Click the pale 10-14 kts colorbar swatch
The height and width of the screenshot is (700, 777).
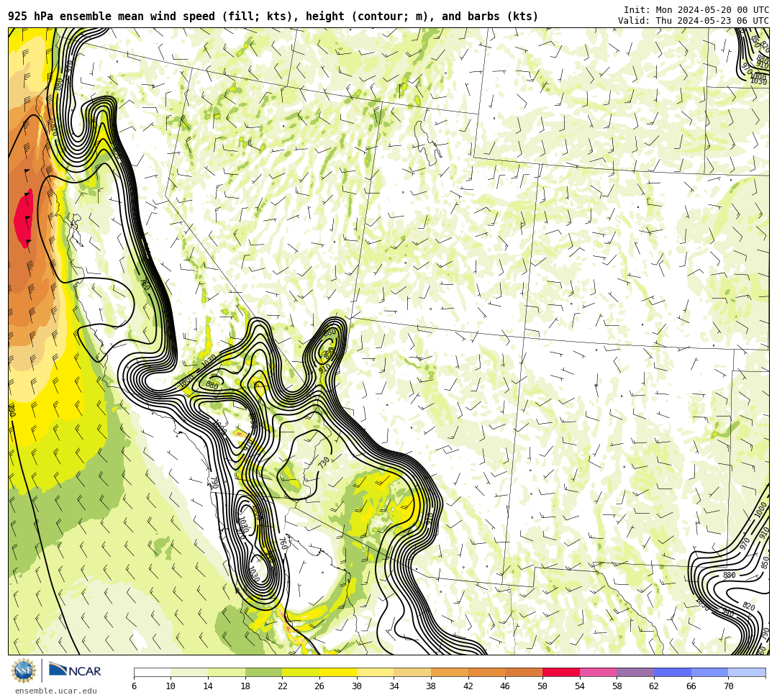(x=189, y=672)
